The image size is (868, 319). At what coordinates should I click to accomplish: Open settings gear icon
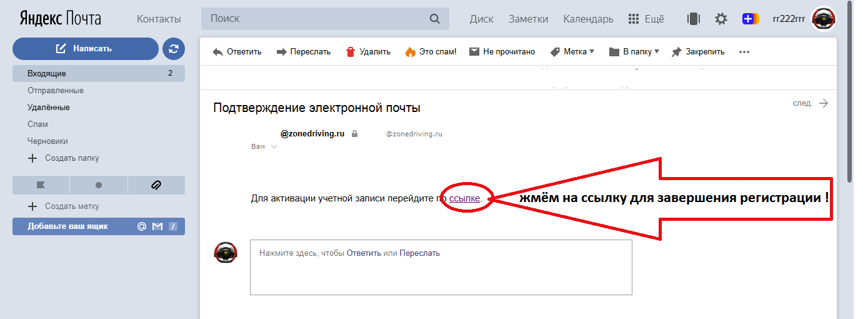coord(721,19)
